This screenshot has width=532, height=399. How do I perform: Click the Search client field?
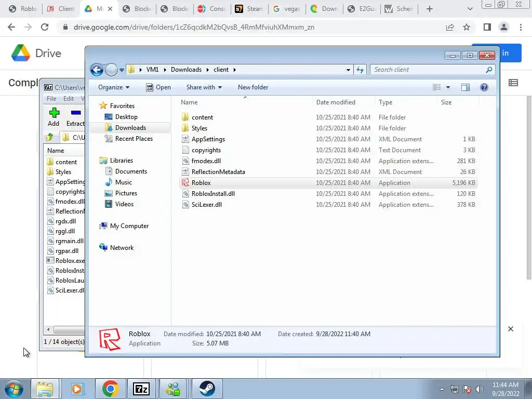433,70
